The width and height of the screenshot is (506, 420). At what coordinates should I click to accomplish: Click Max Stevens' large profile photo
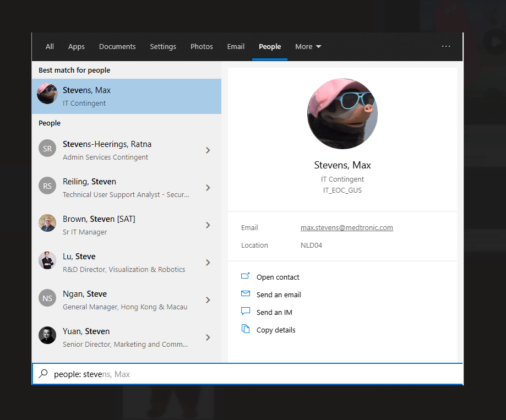click(342, 113)
